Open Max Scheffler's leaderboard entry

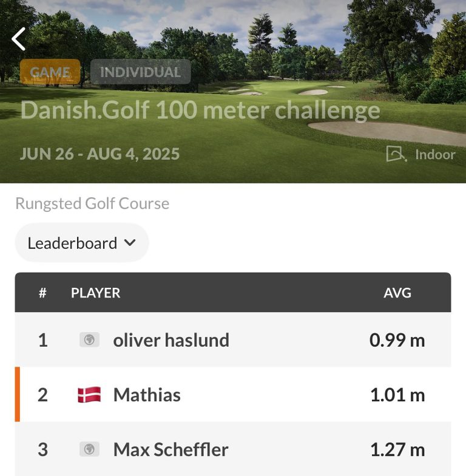tap(233, 449)
